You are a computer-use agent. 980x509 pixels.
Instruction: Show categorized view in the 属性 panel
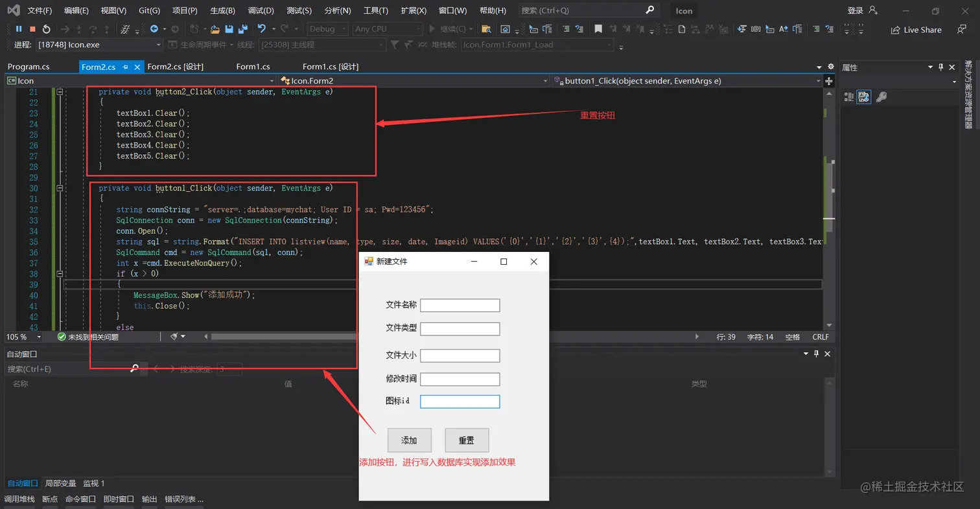[x=849, y=97]
